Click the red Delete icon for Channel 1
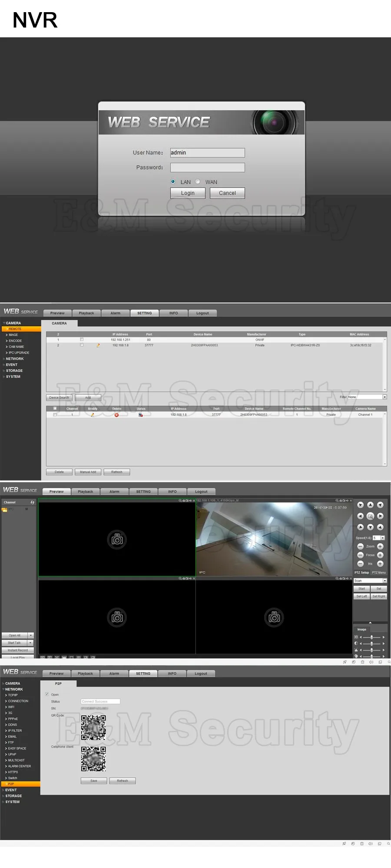The image size is (391, 868). point(116,415)
